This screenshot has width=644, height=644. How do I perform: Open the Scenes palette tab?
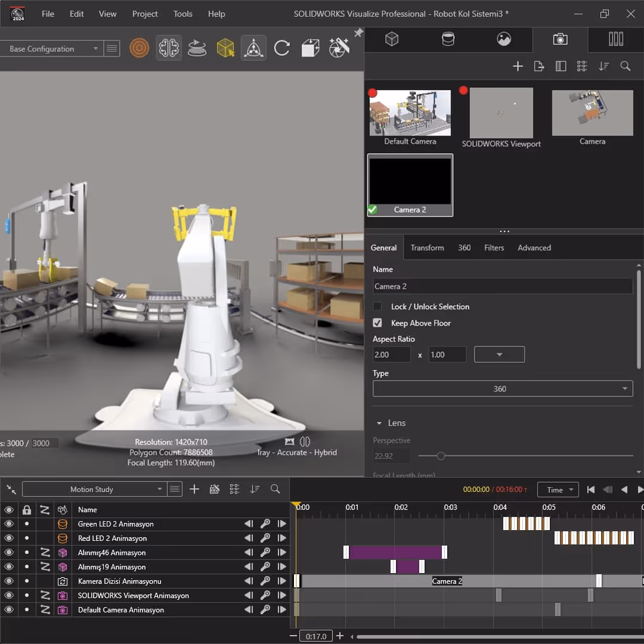pos(503,39)
